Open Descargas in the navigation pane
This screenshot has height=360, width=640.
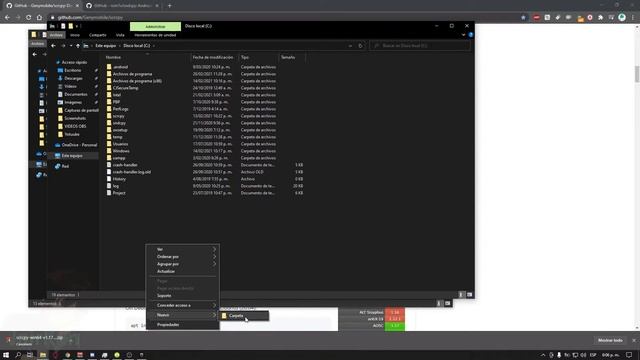73,78
